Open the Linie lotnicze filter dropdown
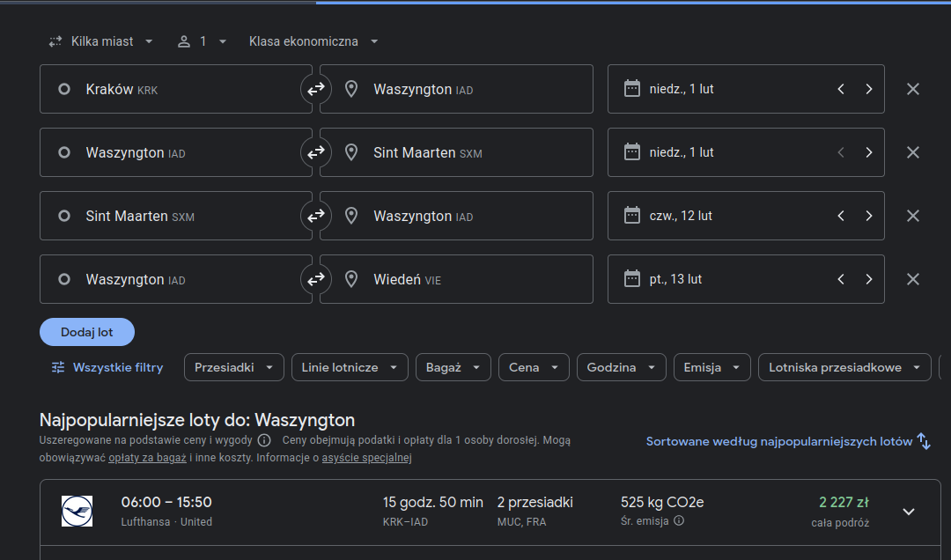 350,368
